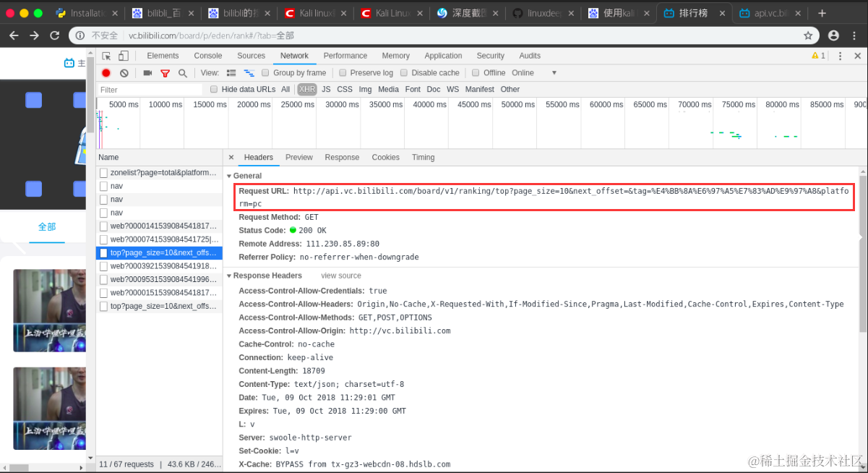Open the Elements panel tab
The width and height of the screenshot is (868, 473).
[163, 56]
